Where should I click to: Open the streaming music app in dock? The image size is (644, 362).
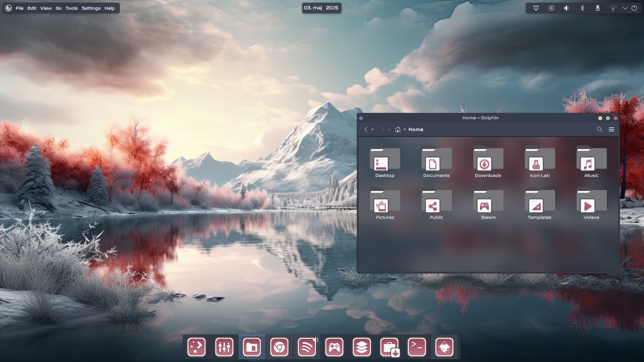pos(307,347)
